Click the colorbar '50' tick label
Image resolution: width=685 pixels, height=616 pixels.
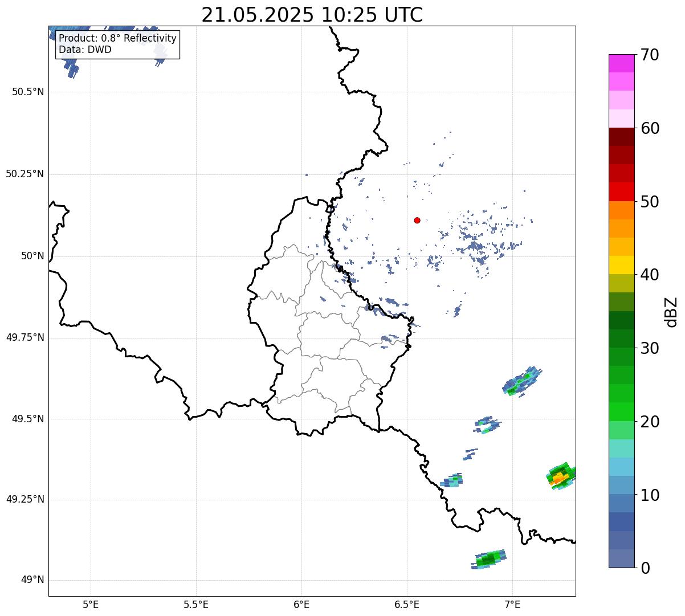[x=650, y=202]
